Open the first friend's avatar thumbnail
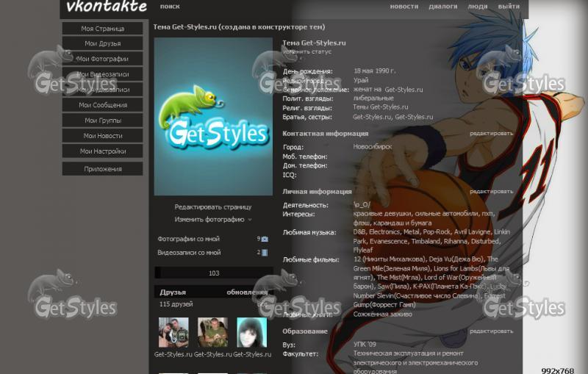Screen dimensions: 588x374 [173, 332]
